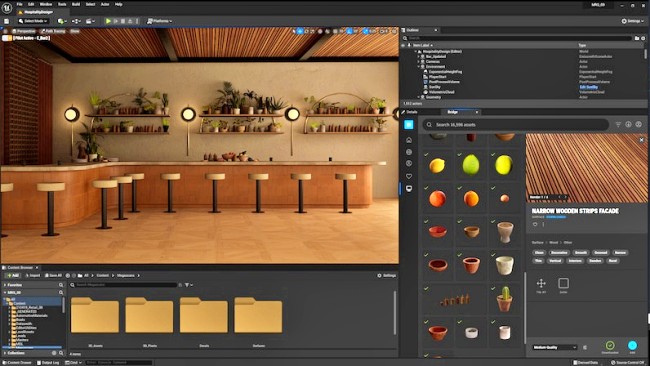Save the current level with toolbar icon
Image resolution: width=650 pixels, height=366 pixels.
coord(7,21)
